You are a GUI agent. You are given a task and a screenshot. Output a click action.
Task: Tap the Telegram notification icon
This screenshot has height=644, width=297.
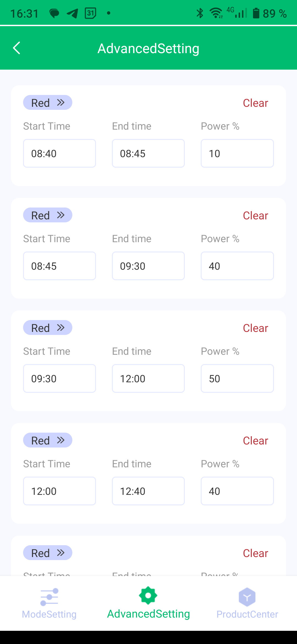point(72,13)
